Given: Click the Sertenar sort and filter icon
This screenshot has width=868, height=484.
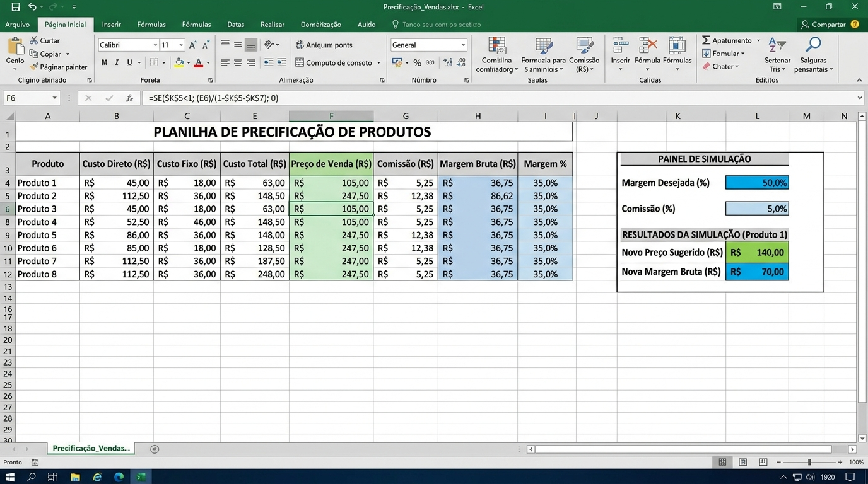Looking at the screenshot, I should (777, 45).
